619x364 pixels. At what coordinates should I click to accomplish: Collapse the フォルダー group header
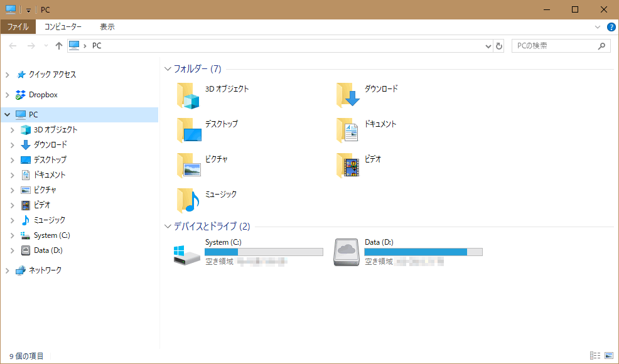tap(168, 69)
